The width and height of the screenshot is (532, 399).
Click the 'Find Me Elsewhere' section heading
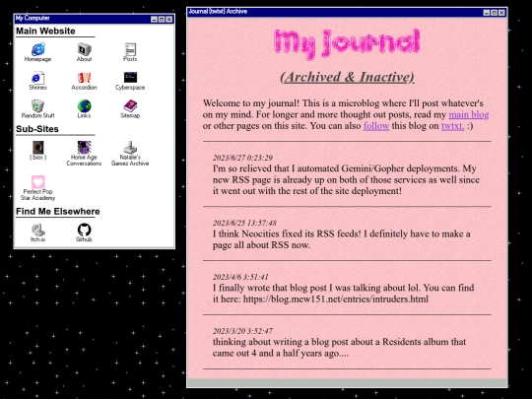[58, 212]
